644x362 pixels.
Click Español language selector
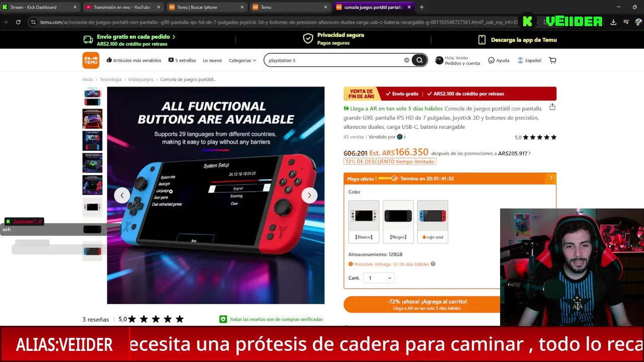tap(529, 60)
